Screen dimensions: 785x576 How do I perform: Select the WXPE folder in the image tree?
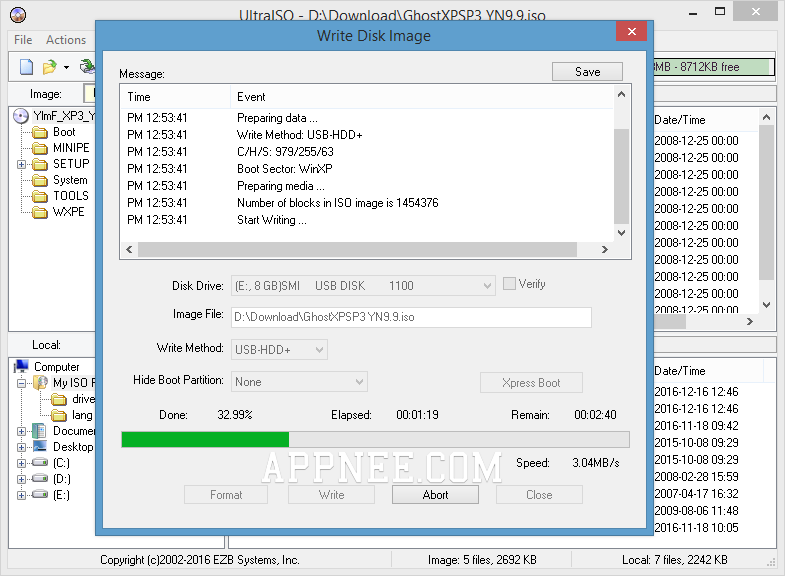pos(69,212)
